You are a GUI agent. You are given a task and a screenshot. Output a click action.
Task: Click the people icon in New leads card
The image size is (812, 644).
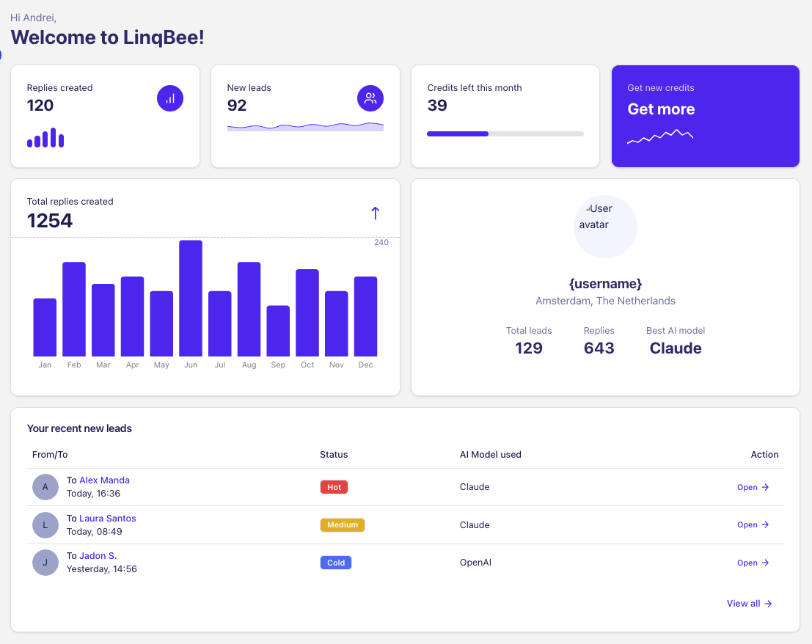370,98
